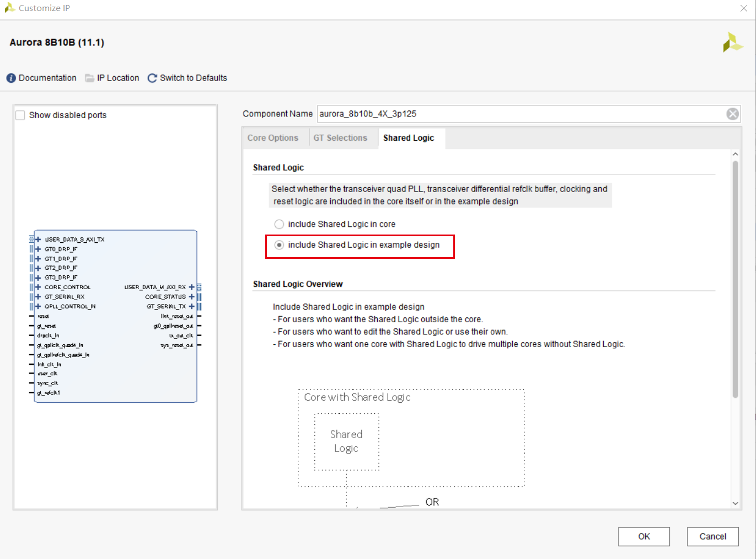756x559 pixels.
Task: Click the sys_reset_out port label
Action: tap(177, 345)
